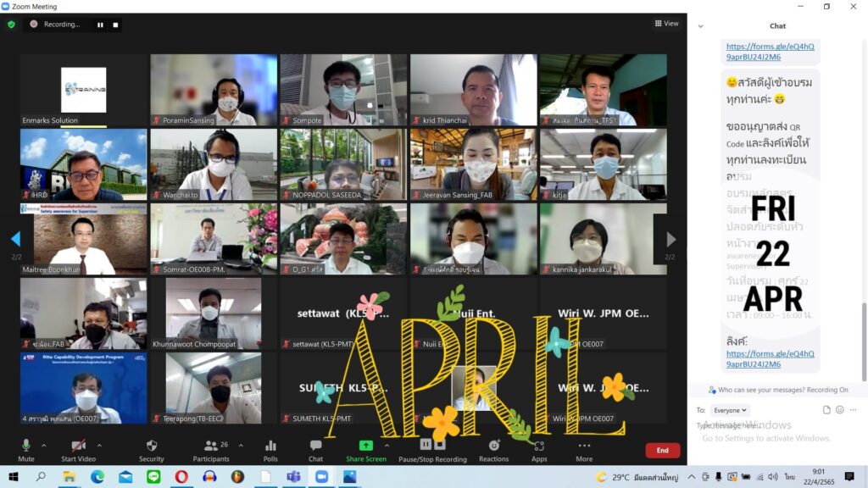The image size is (868, 488).
Task: Open the To: Everyone recipient dropdown
Action: pyautogui.click(x=730, y=410)
